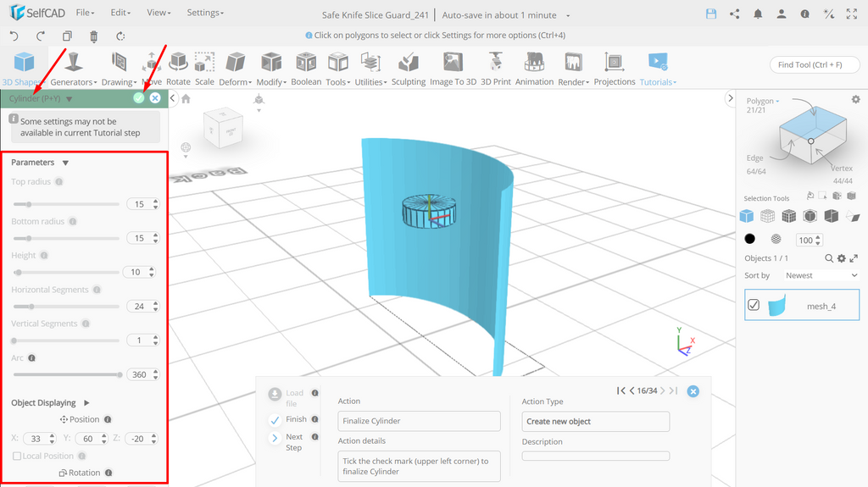Select the Rotate tool

pos(178,69)
